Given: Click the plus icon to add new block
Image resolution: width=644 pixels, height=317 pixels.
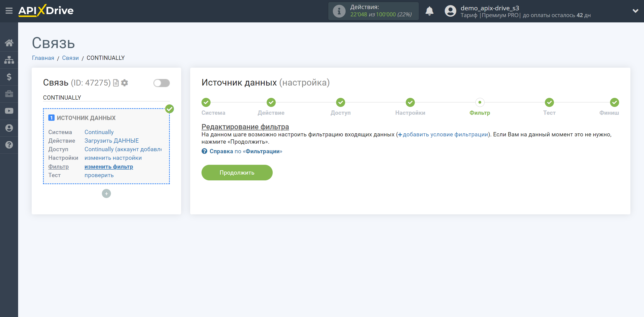Looking at the screenshot, I should coord(106,193).
